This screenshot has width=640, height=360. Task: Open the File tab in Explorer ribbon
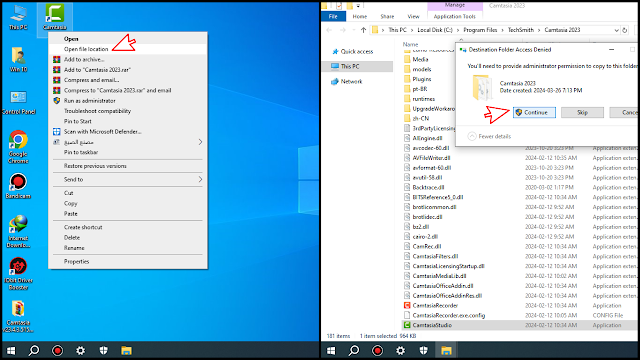pos(333,16)
